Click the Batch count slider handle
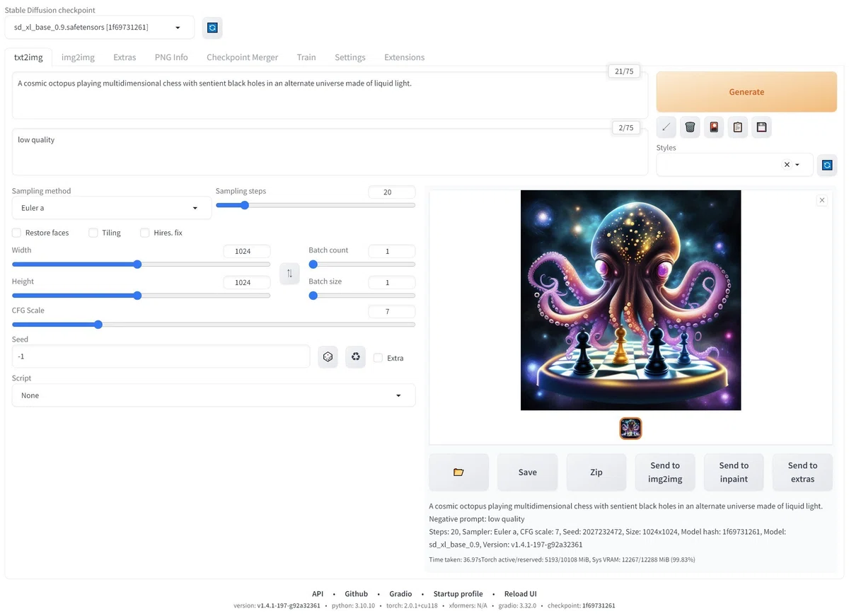 313,264
